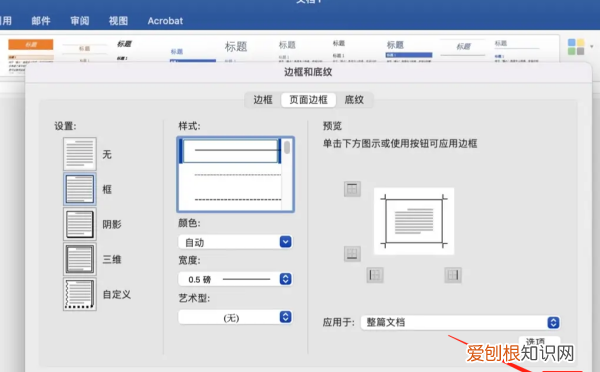Open the 宽度 (width) dropdown showing 0.5 磅
The image size is (600, 372).
[235, 279]
